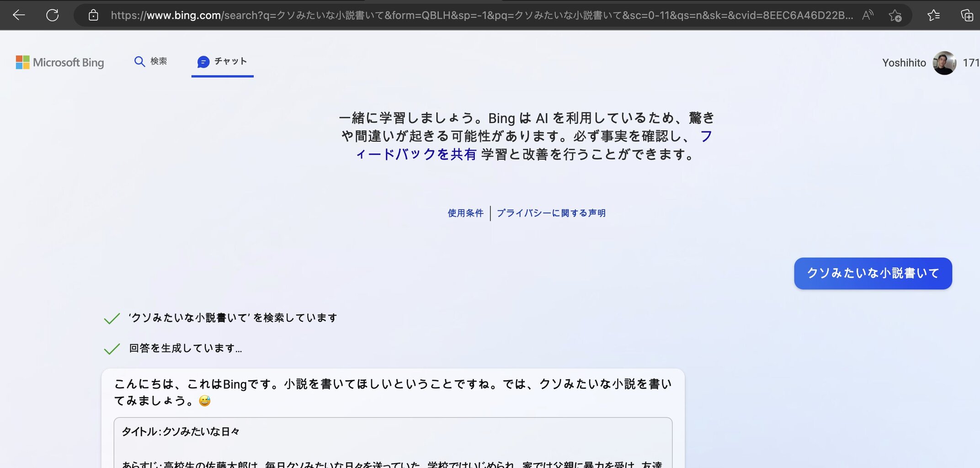Click the Yoshihito account name
The image size is (980, 468).
[904, 63]
